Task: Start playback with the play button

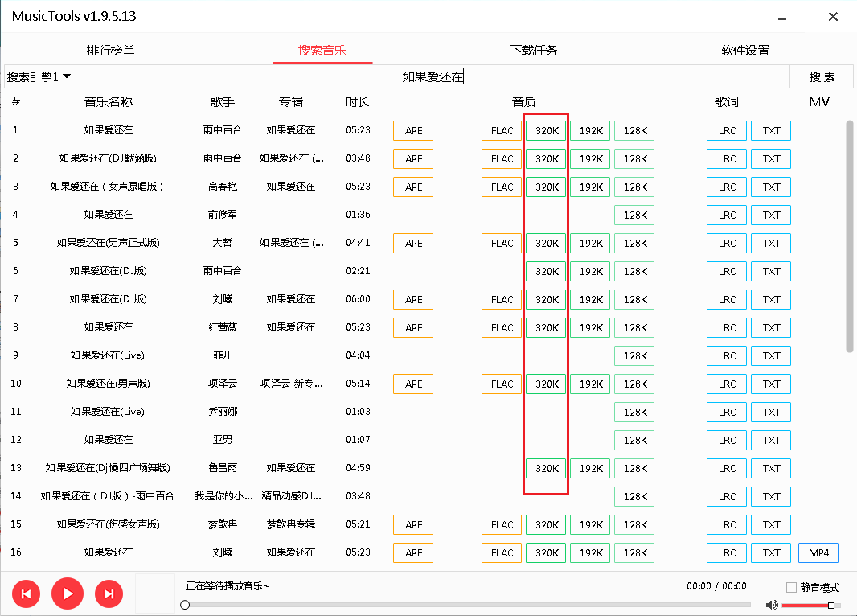Action: tap(68, 593)
